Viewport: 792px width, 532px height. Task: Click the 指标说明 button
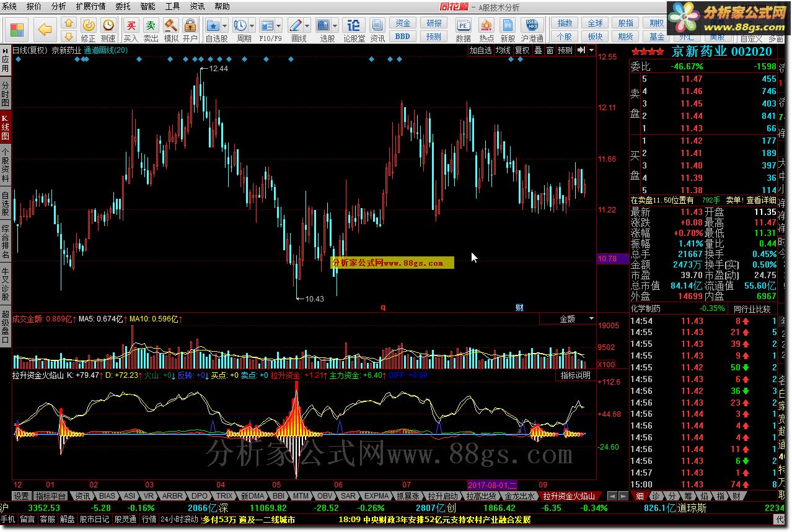point(576,375)
